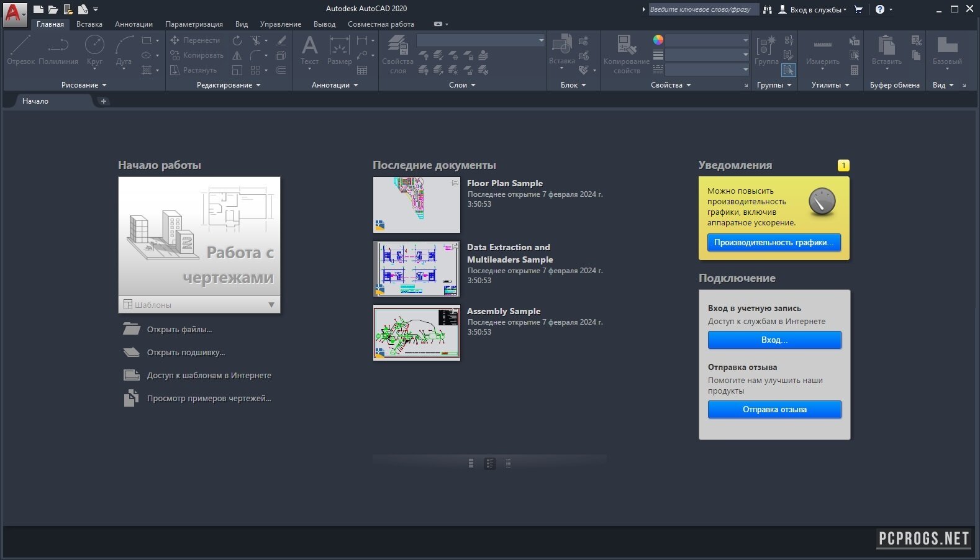Click the object color wheel swatch
980x560 pixels.
(658, 40)
